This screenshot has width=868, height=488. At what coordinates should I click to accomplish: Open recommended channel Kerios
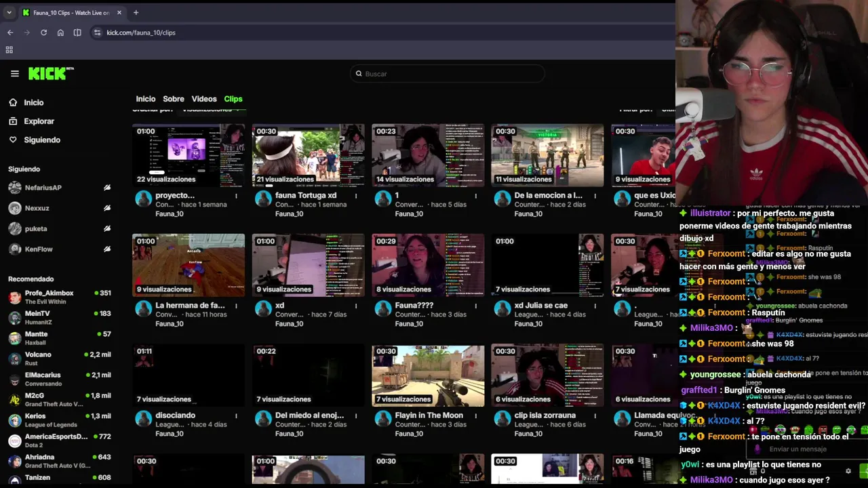(x=60, y=420)
